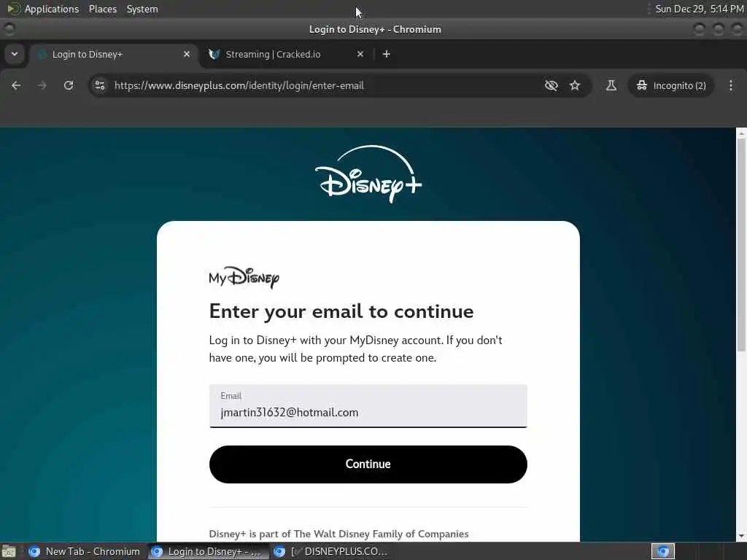Open the Places menu
747x560 pixels.
coord(103,9)
